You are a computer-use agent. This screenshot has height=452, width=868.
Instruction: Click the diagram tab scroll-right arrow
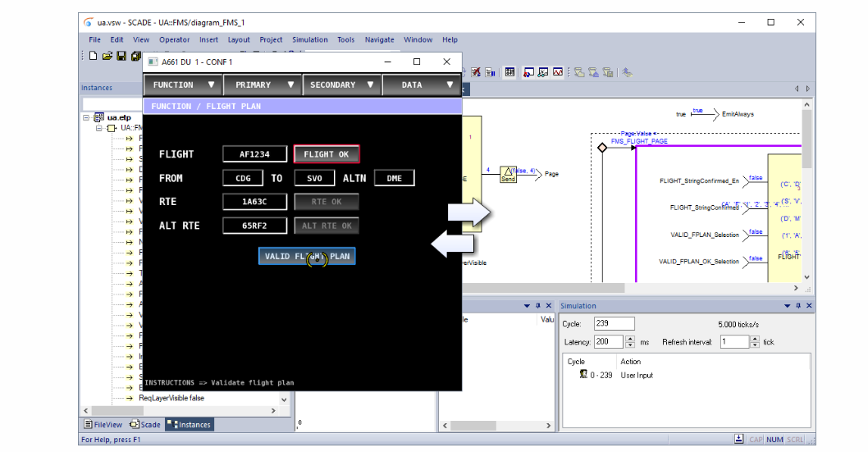point(807,89)
